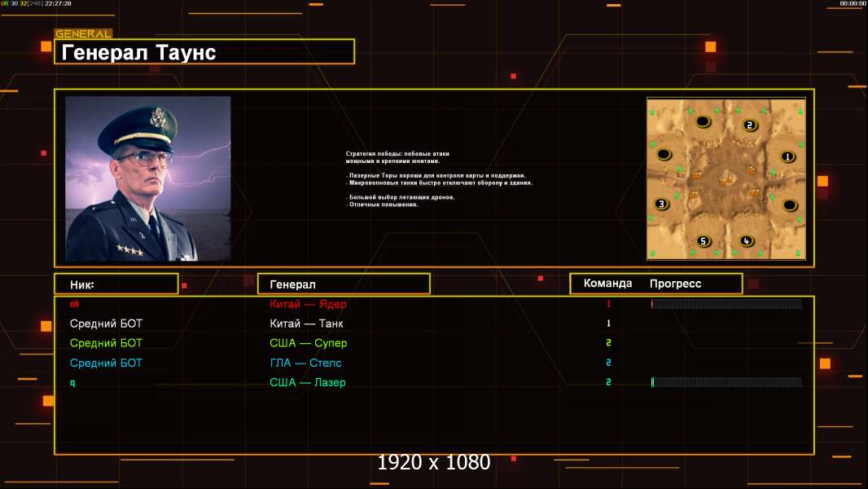The height and width of the screenshot is (489, 868).
Task: Click the 'Большой выбор летающих дронов' tip
Action: tap(401, 197)
